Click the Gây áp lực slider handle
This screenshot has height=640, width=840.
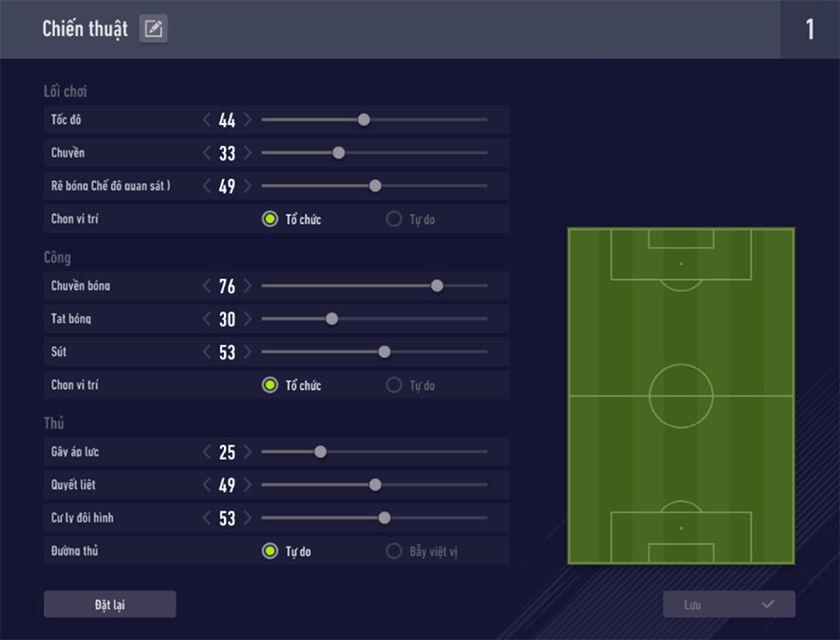[320, 452]
